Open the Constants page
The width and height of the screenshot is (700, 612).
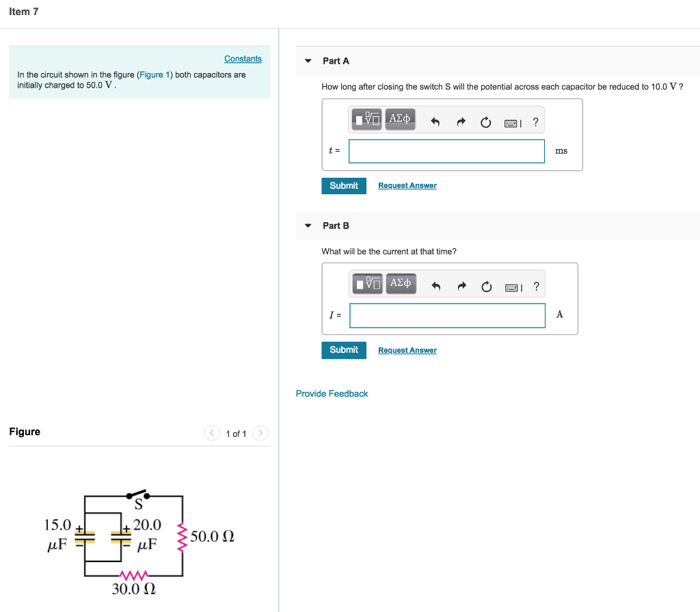243,59
